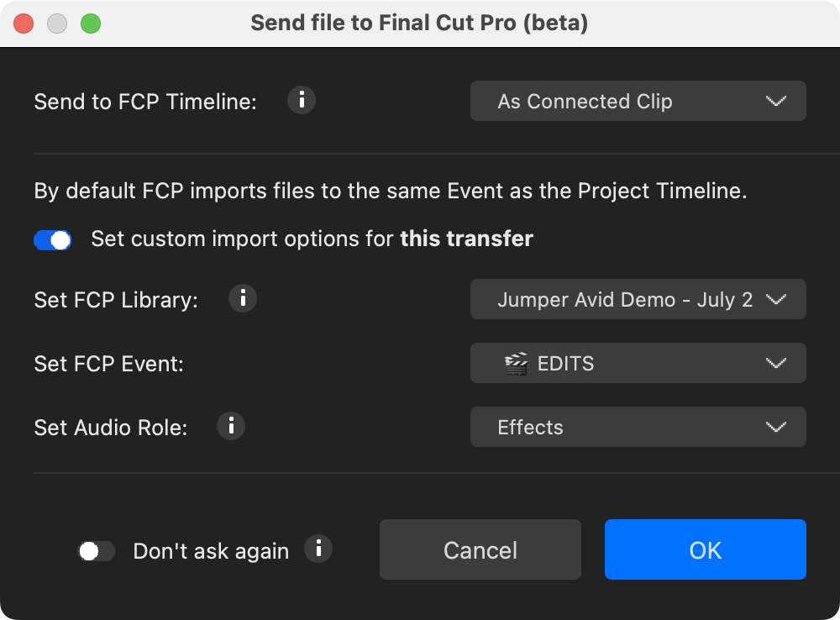Confirm with the OK button
This screenshot has height=620, width=840.
coord(705,550)
